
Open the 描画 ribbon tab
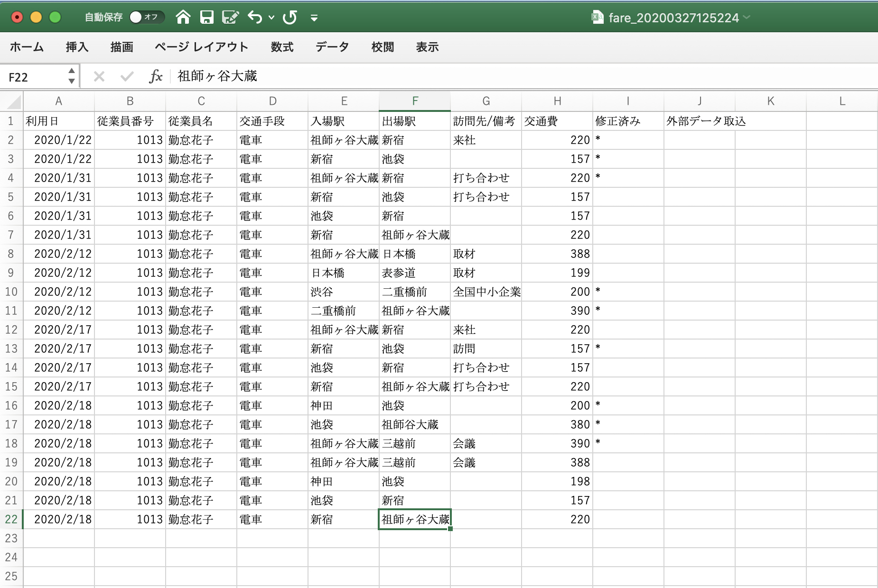click(121, 47)
